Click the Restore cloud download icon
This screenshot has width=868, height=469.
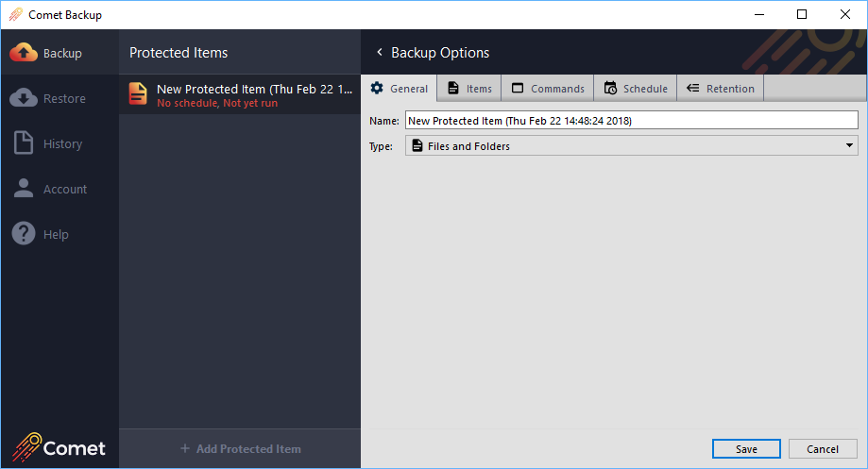(x=24, y=99)
